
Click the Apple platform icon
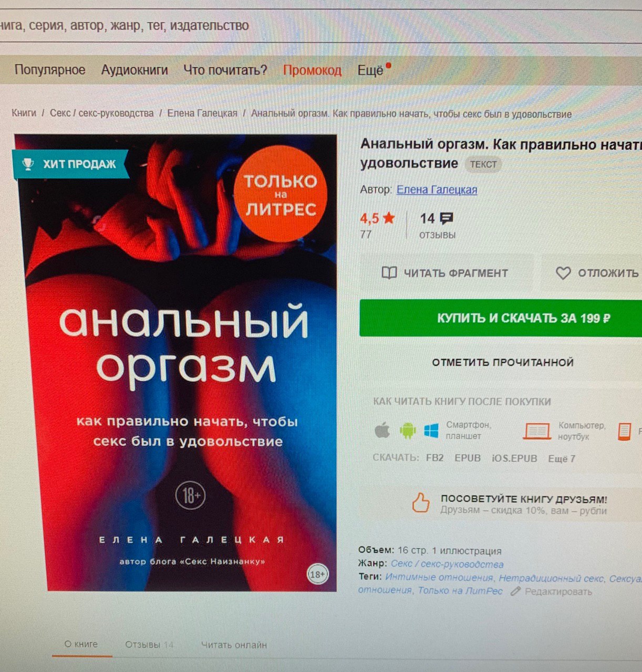[382, 430]
